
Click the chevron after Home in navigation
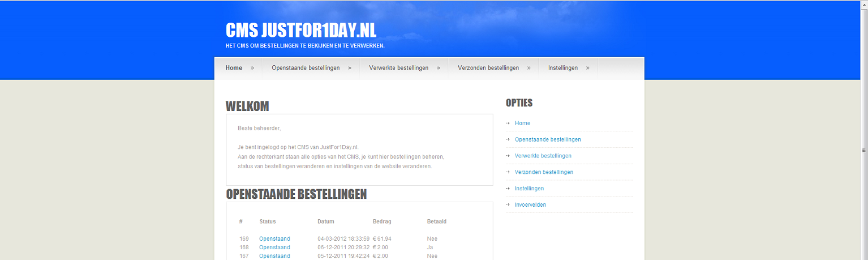(x=252, y=68)
